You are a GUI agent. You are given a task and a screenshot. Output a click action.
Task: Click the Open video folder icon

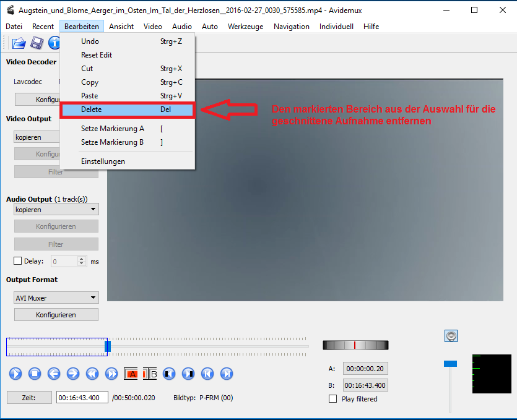click(x=19, y=43)
